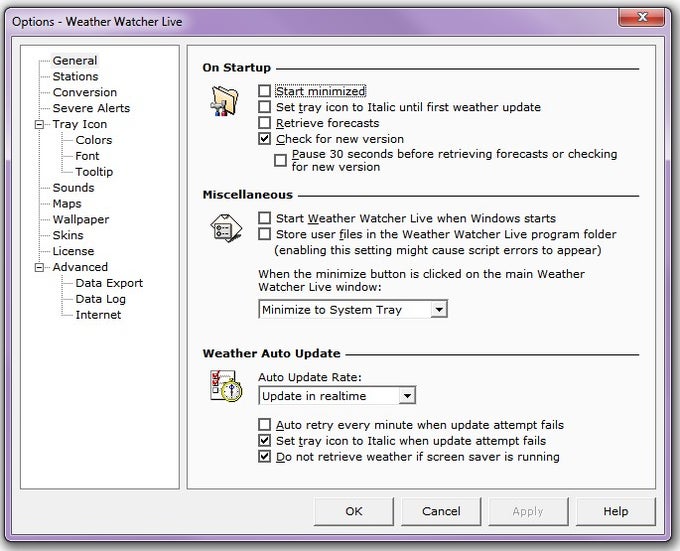This screenshot has width=680, height=551.
Task: Click the Miscellaneous tag checklist icon
Action: [226, 228]
